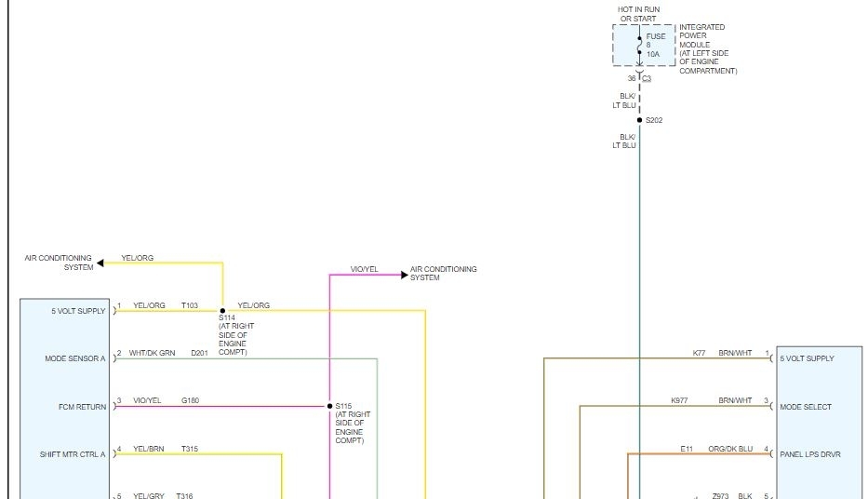Select the MODE SENSOR A label

(x=74, y=358)
